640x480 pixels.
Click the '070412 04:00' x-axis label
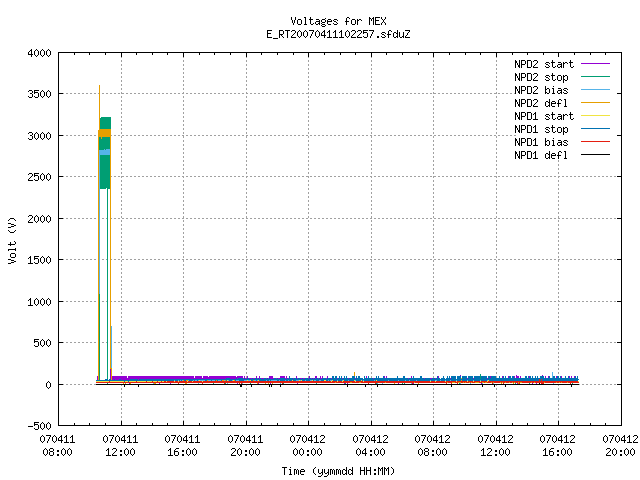[370, 446]
